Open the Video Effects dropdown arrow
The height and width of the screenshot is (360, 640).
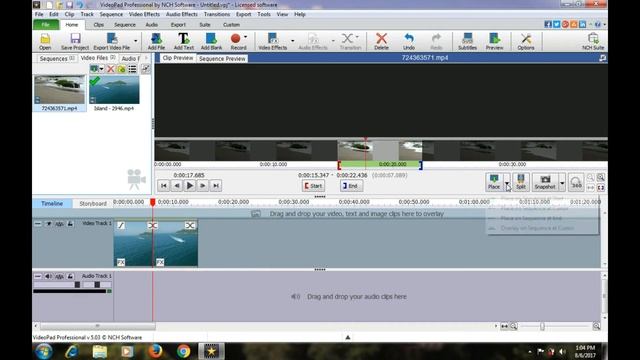click(292, 41)
